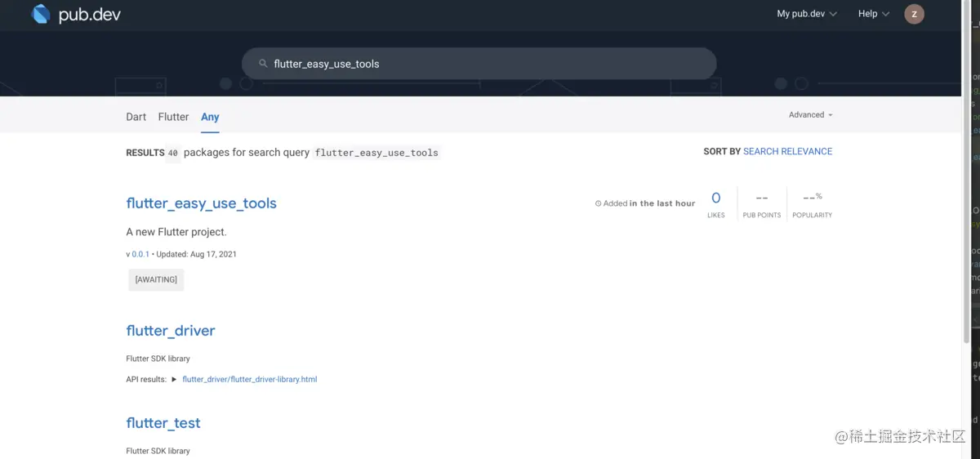Focus the package search input field

coord(479,64)
